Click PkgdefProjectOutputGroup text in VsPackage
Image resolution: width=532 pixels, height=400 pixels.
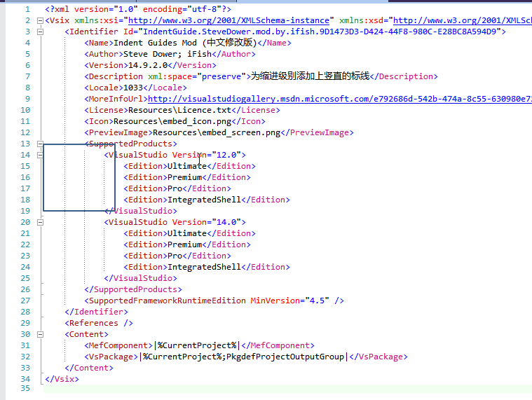(285, 357)
